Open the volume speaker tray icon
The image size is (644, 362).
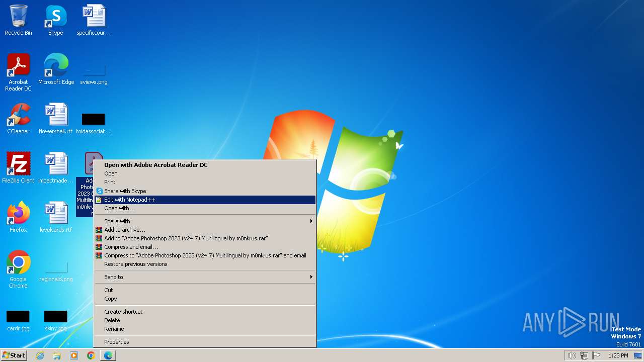click(572, 355)
